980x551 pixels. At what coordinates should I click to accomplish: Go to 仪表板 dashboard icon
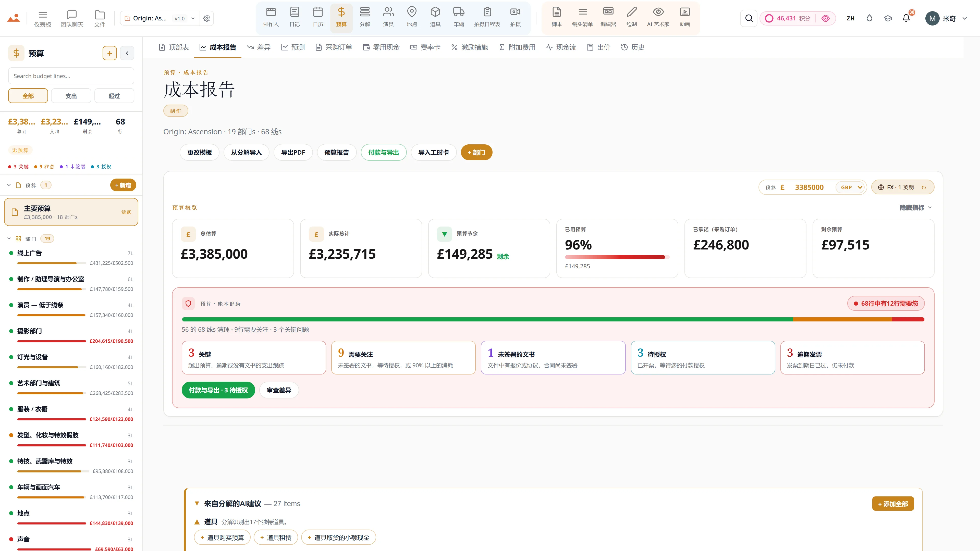point(43,18)
